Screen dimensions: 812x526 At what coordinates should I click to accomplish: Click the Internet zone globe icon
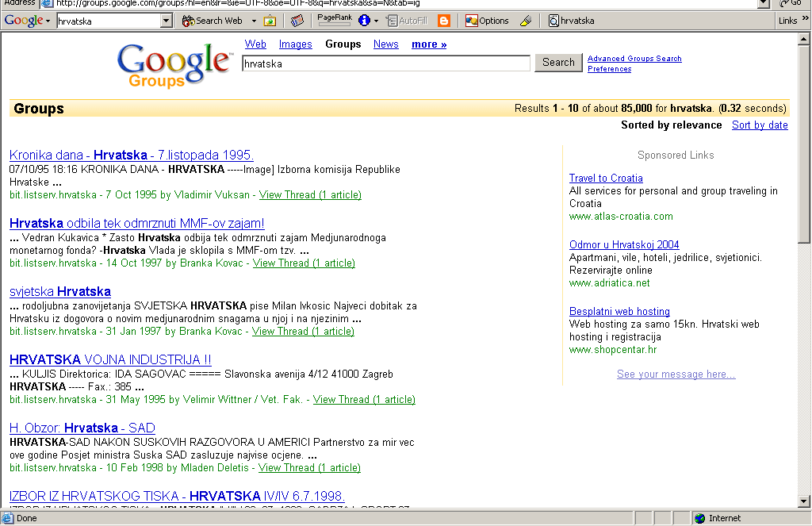point(699,518)
